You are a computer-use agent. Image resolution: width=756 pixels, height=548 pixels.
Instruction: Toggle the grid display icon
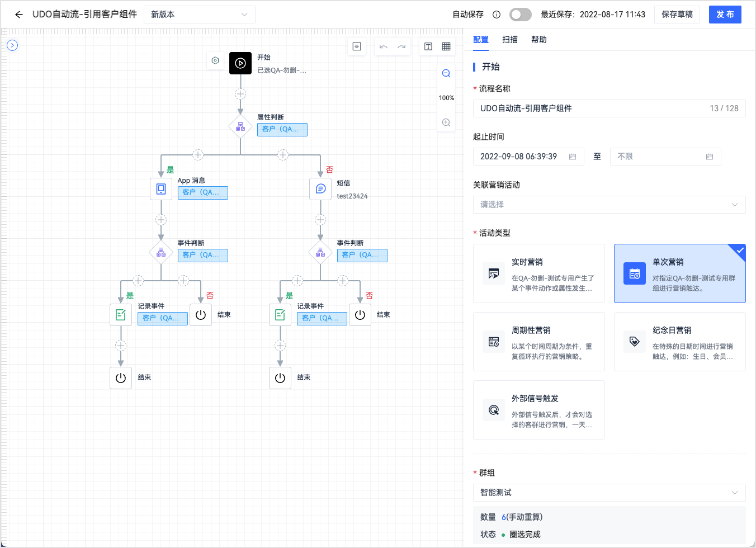coord(446,46)
